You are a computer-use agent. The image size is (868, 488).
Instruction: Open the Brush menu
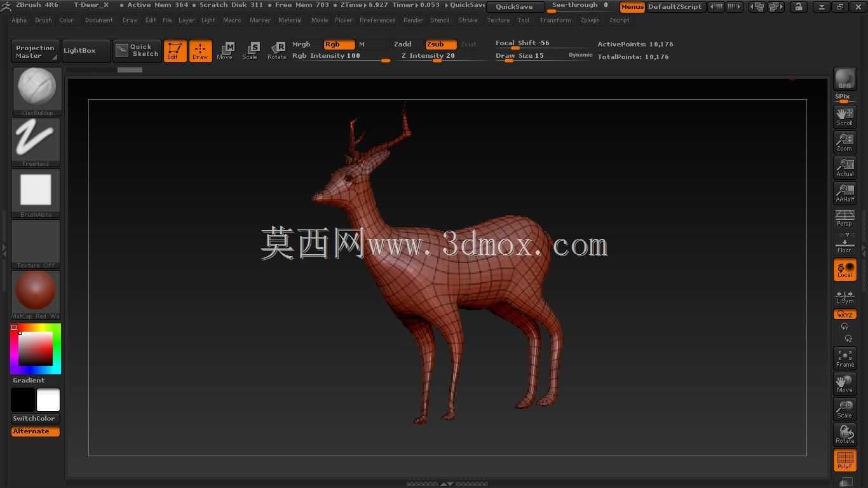(x=44, y=20)
